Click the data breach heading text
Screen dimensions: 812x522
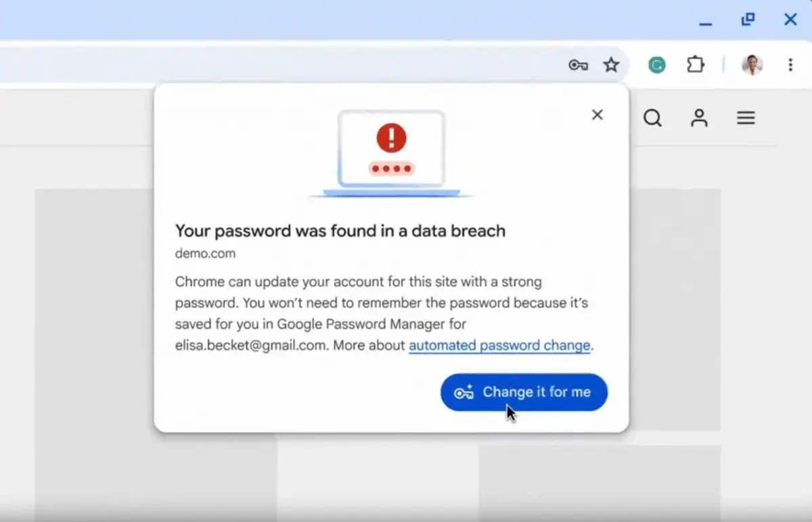[x=340, y=231]
